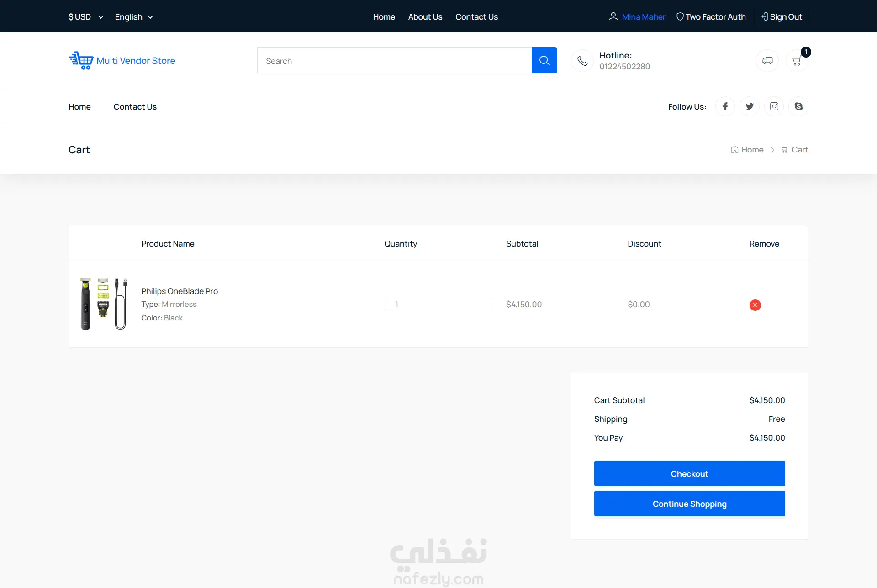Image resolution: width=877 pixels, height=588 pixels.
Task: Click the $0.00 discount value
Action: (639, 304)
